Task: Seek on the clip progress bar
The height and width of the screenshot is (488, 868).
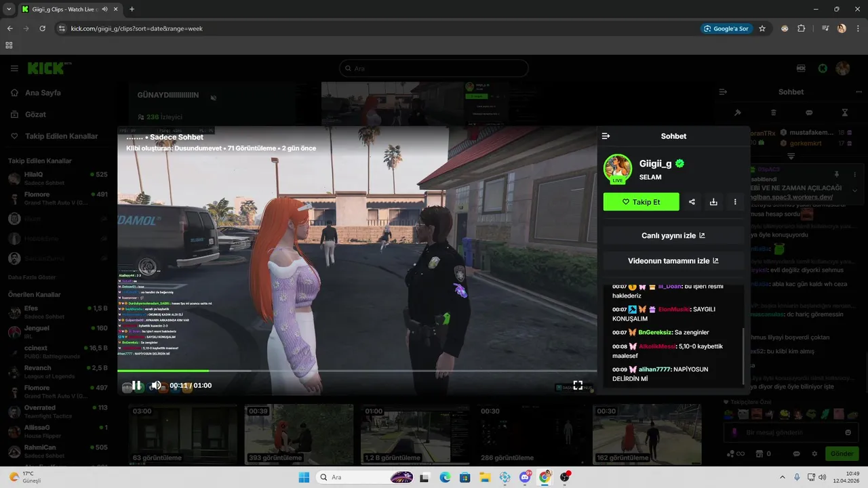Action: coord(357,371)
